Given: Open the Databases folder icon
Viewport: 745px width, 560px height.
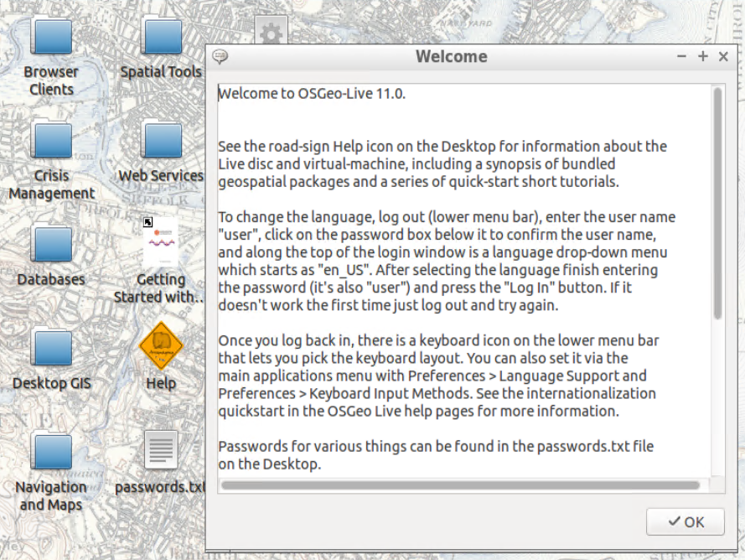Looking at the screenshot, I should point(51,243).
